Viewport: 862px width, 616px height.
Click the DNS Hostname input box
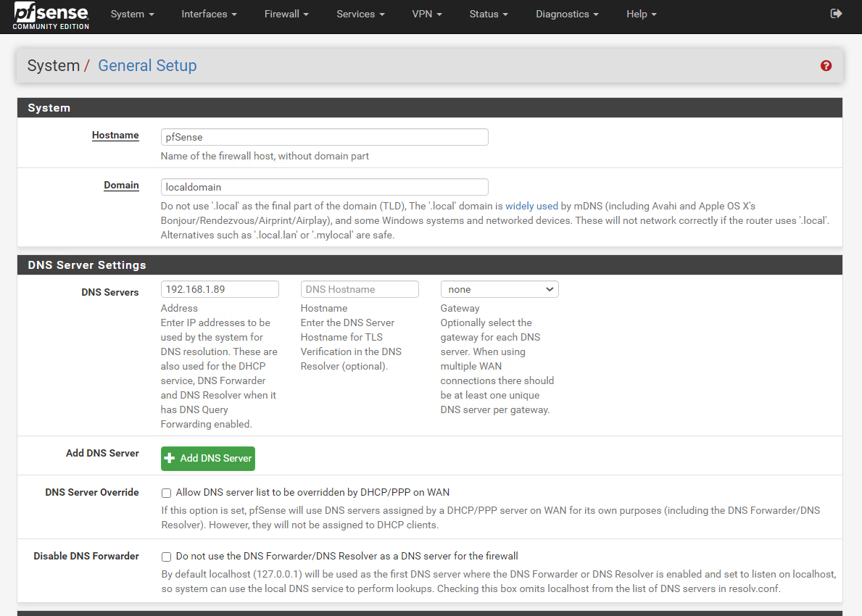coord(360,289)
